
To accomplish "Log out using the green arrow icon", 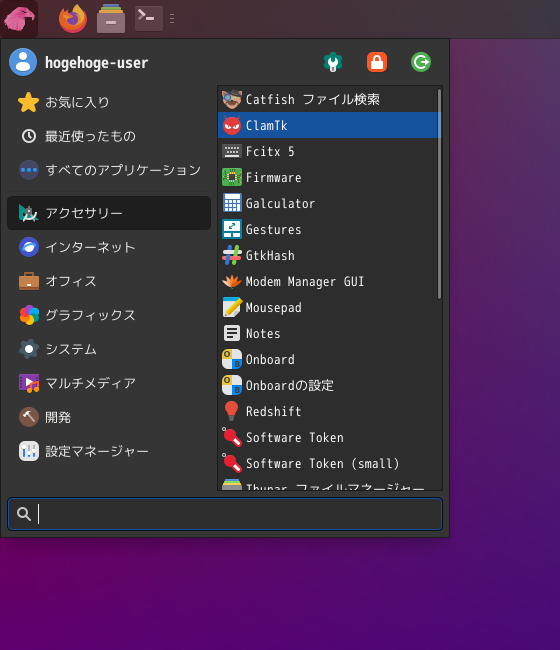I will pyautogui.click(x=421, y=62).
